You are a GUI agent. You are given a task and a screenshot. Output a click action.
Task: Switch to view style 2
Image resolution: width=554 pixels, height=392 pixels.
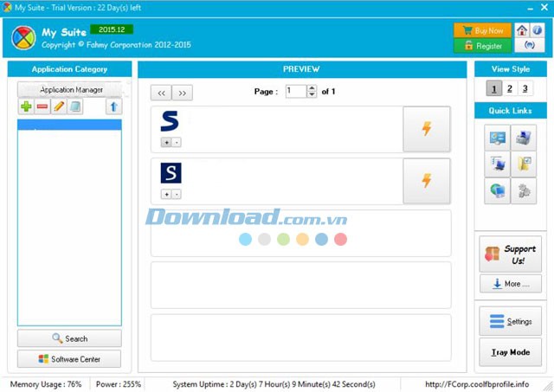pyautogui.click(x=509, y=88)
